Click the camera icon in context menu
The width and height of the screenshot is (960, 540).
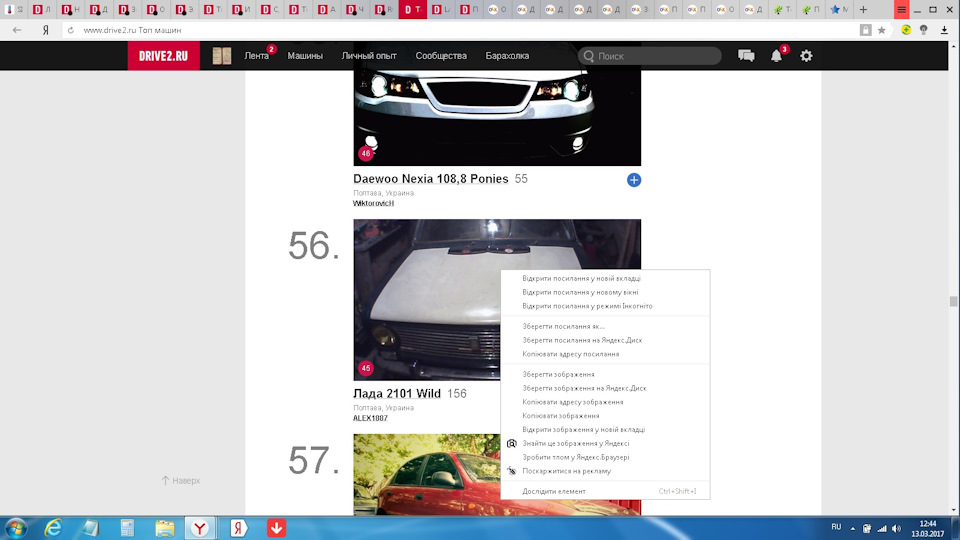pyautogui.click(x=512, y=443)
